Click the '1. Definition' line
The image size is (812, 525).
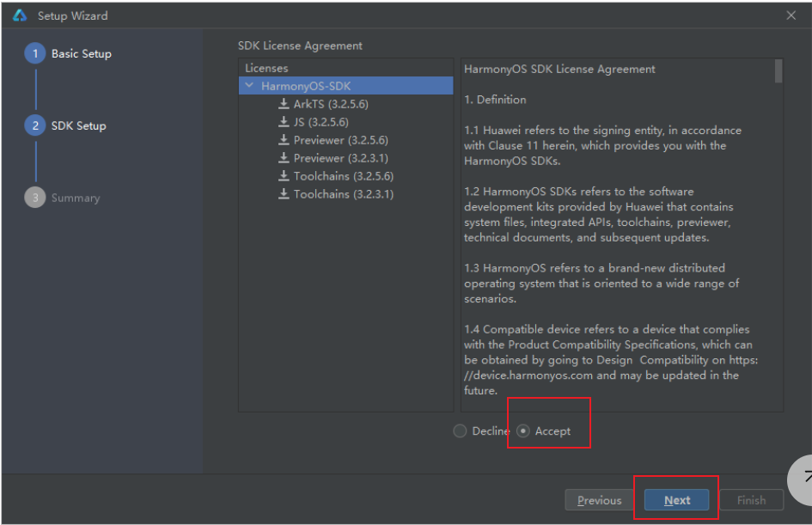[x=495, y=100]
